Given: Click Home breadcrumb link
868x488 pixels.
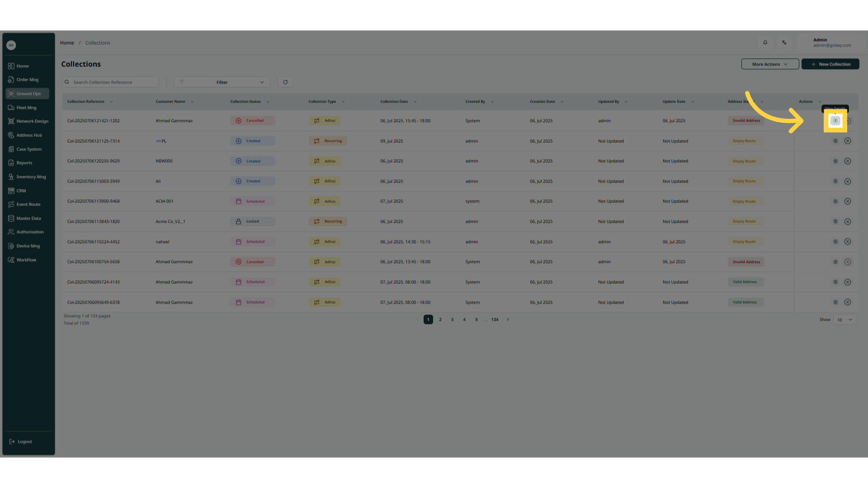Looking at the screenshot, I should tap(67, 43).
